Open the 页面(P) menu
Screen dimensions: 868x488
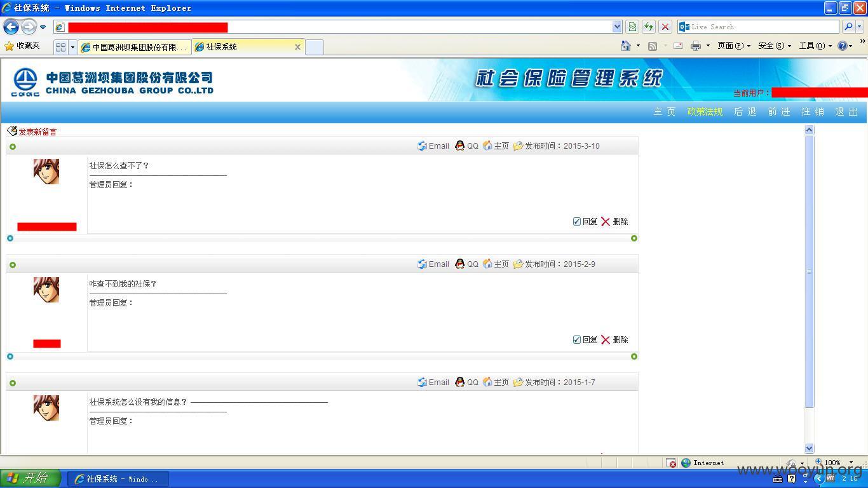coord(733,46)
